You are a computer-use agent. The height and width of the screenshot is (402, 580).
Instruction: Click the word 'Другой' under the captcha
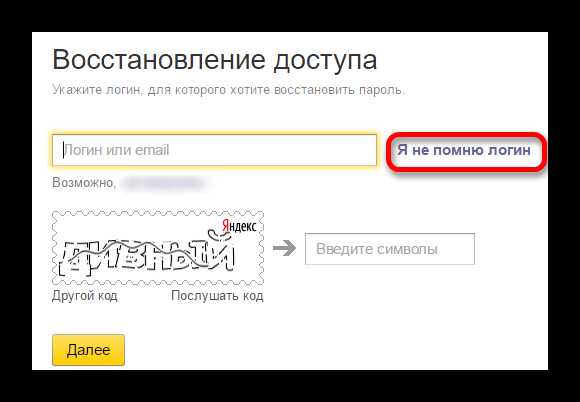pos(71,296)
